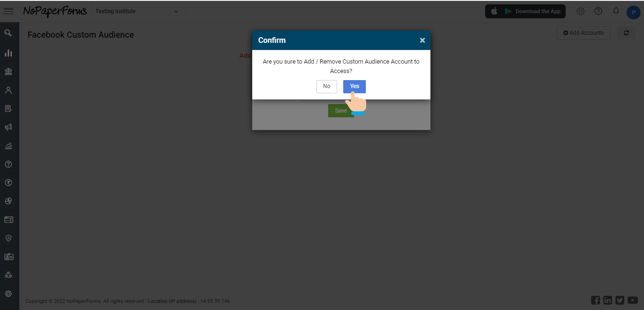The image size is (644, 310).
Task: Click the Confirm dialog title text
Action: coord(272,41)
